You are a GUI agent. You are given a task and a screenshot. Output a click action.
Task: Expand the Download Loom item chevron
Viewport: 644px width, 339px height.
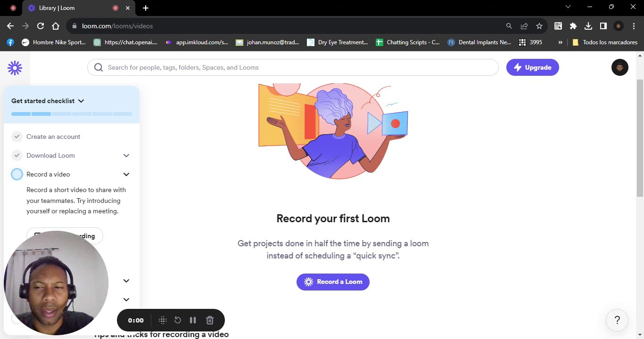(x=126, y=155)
